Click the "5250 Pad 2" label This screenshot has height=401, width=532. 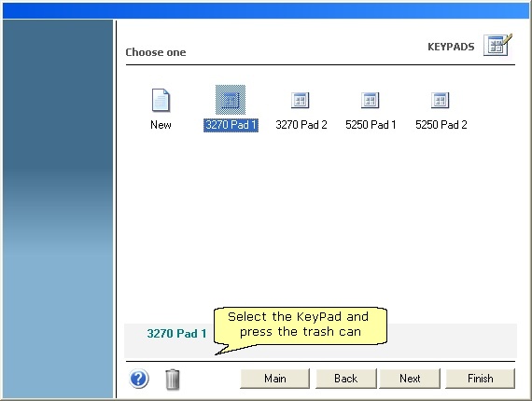coord(441,125)
